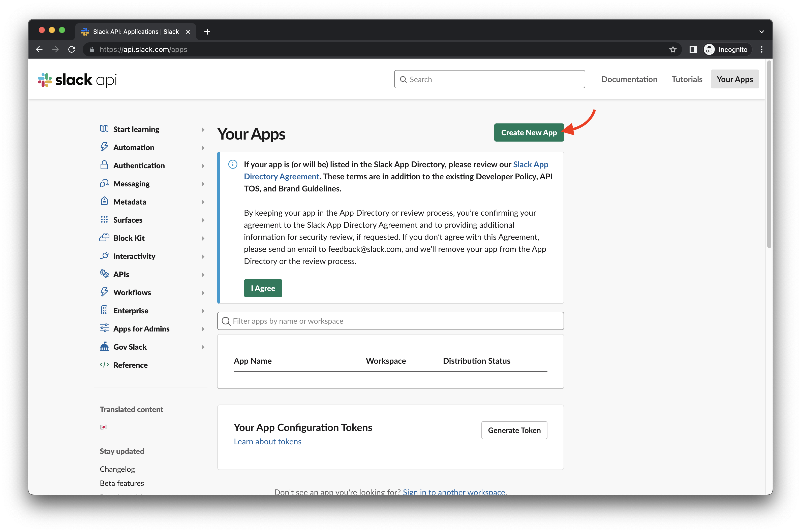Open the Tutorials nav item
Screen dimensions: 801x532
click(x=687, y=79)
